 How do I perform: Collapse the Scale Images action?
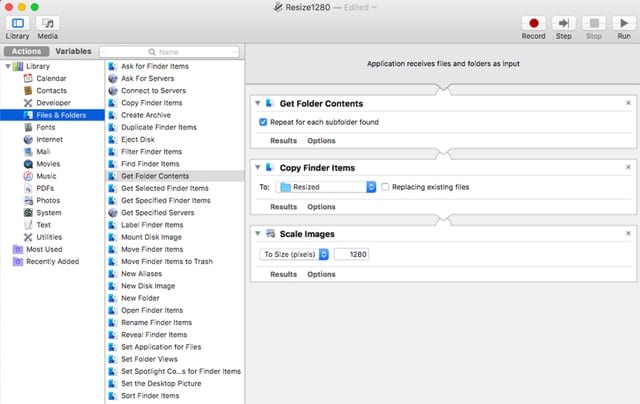[258, 234]
